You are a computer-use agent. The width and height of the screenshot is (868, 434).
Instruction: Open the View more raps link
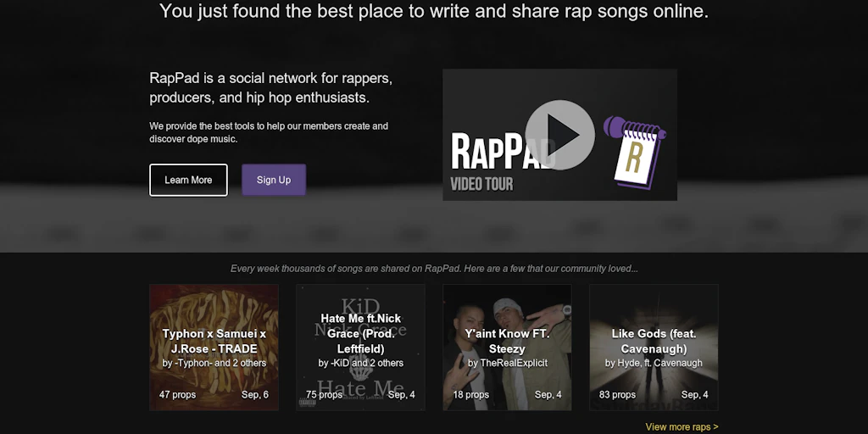[682, 427]
